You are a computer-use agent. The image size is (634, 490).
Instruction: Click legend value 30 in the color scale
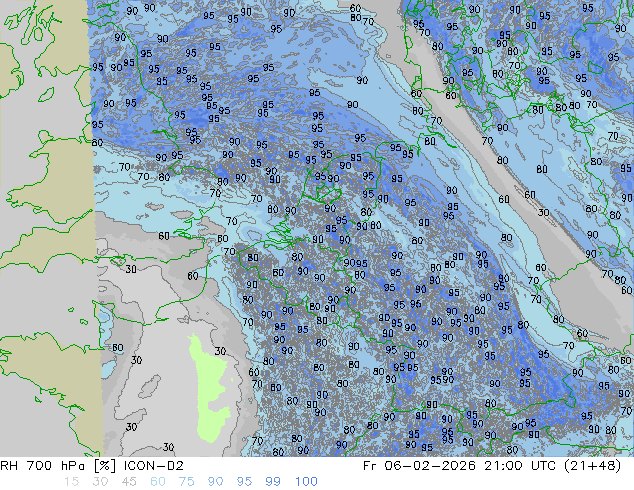point(100,482)
